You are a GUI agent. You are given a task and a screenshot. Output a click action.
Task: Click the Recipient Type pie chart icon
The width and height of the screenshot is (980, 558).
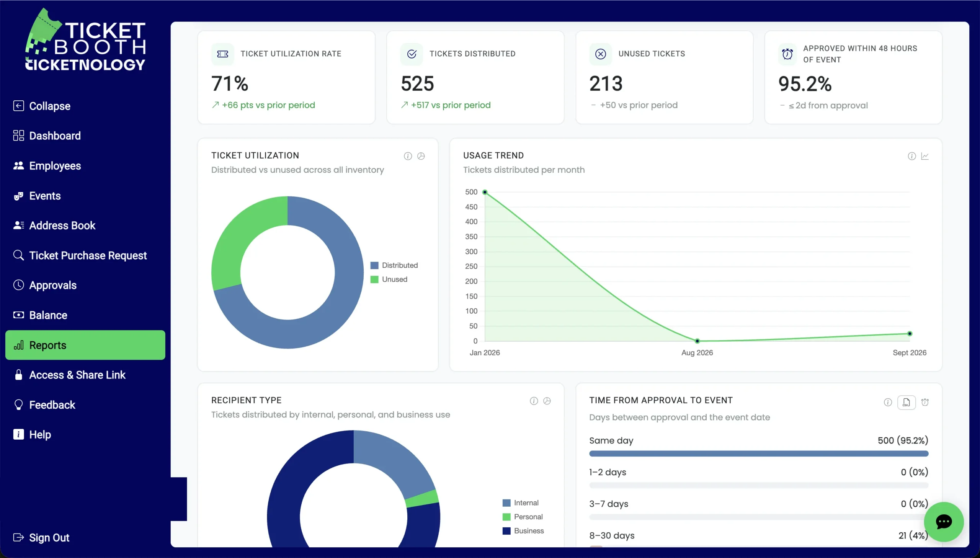[547, 401]
